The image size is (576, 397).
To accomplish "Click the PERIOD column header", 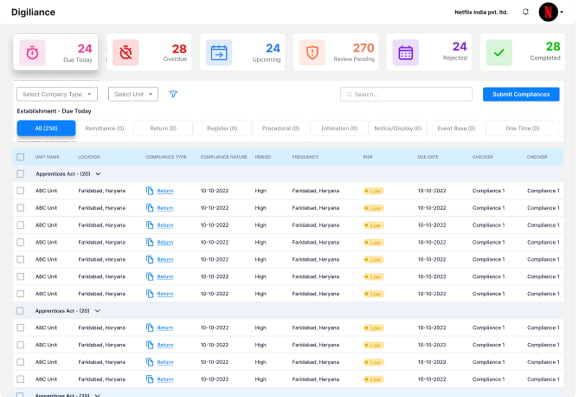I will coord(263,157).
